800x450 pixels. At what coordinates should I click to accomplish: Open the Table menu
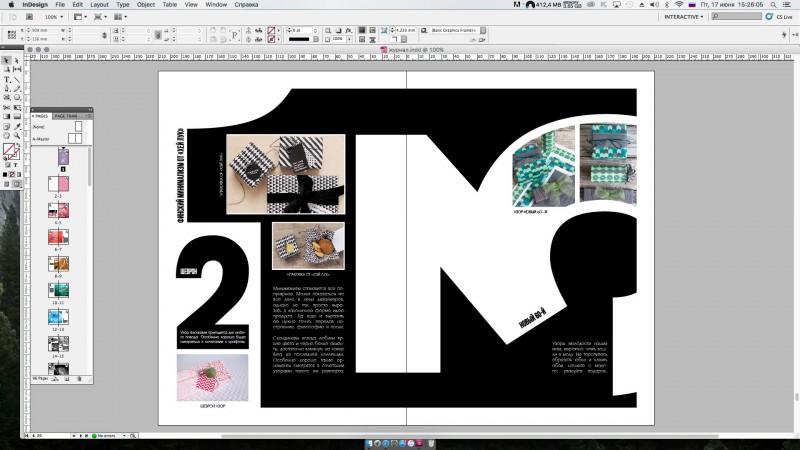pyautogui.click(x=169, y=5)
